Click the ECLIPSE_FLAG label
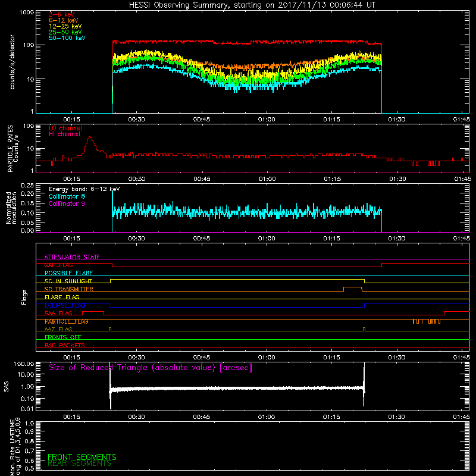The height and width of the screenshot is (476, 476). click(x=65, y=305)
